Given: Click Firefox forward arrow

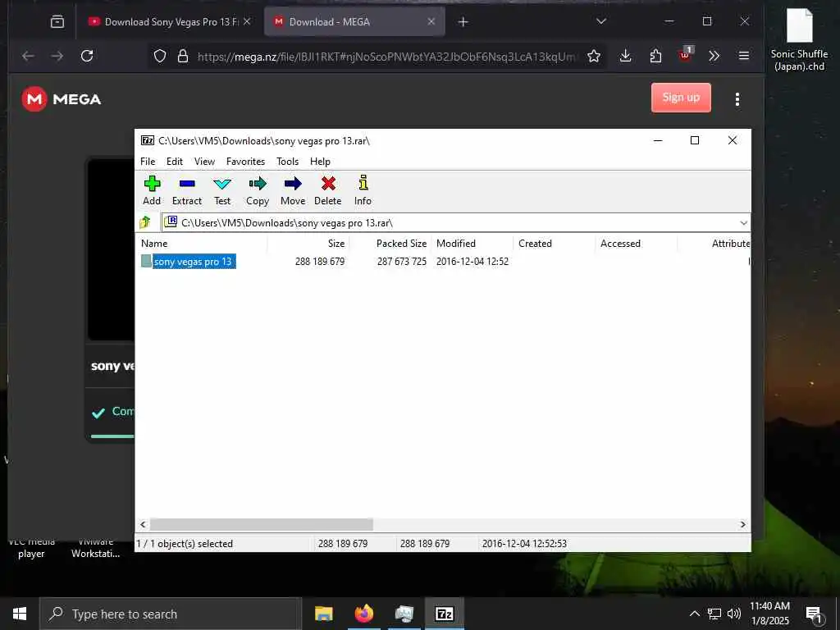Looking at the screenshot, I should pos(57,56).
